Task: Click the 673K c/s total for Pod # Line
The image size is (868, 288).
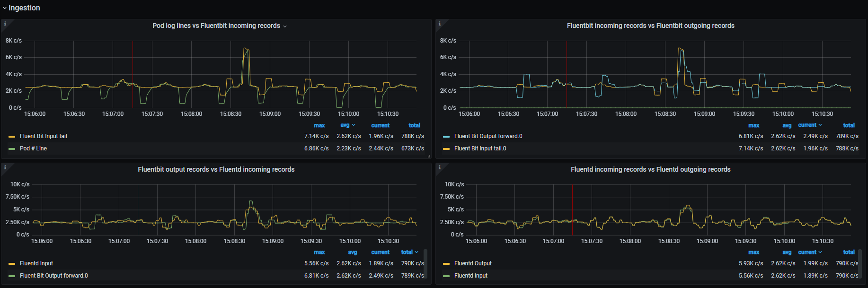Action: pyautogui.click(x=413, y=148)
